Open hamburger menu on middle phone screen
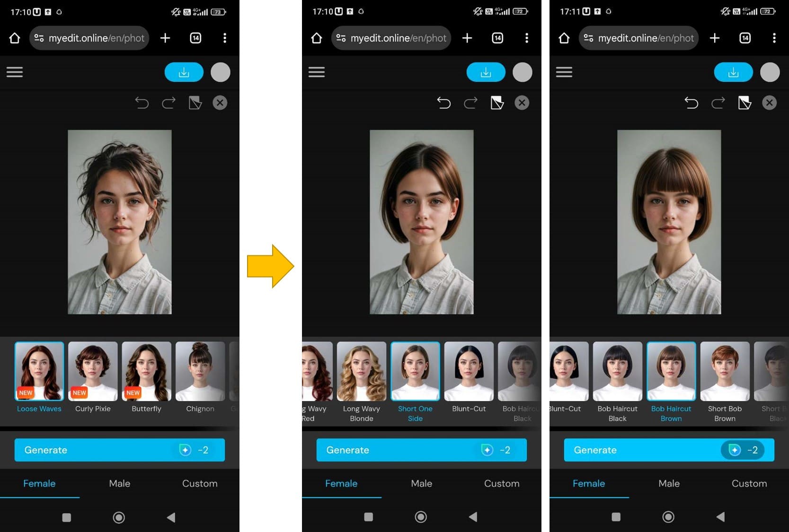The width and height of the screenshot is (789, 532). tap(317, 72)
